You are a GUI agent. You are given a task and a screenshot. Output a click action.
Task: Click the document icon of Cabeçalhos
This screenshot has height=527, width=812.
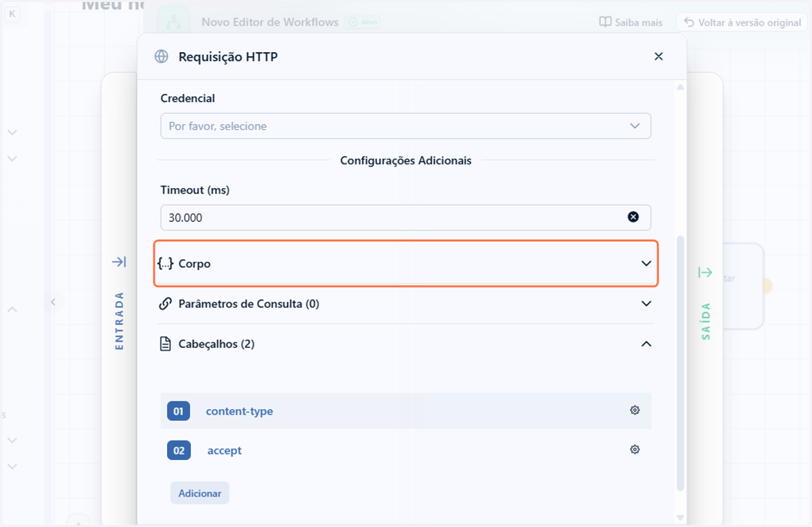click(x=165, y=344)
